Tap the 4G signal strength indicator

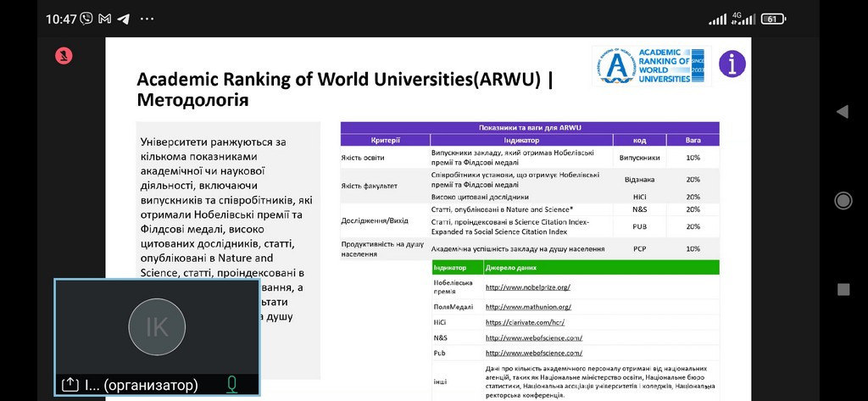(743, 19)
